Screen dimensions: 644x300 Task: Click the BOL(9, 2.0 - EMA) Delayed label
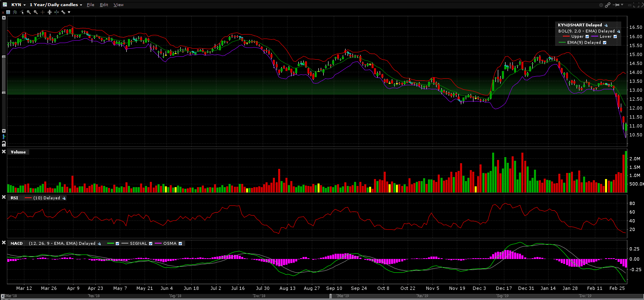pos(586,31)
